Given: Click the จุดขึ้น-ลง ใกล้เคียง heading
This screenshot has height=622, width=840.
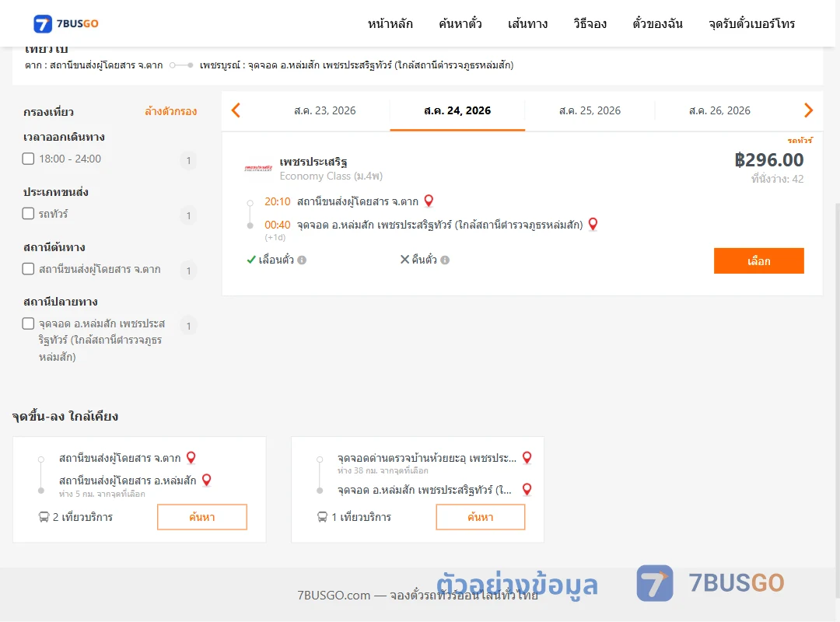Looking at the screenshot, I should click(x=65, y=416).
